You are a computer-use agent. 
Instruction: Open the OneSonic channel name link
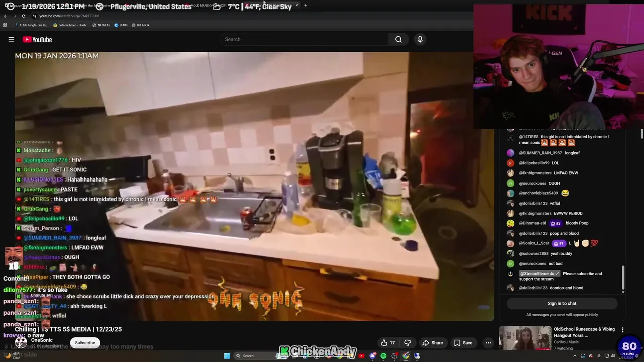click(x=42, y=340)
